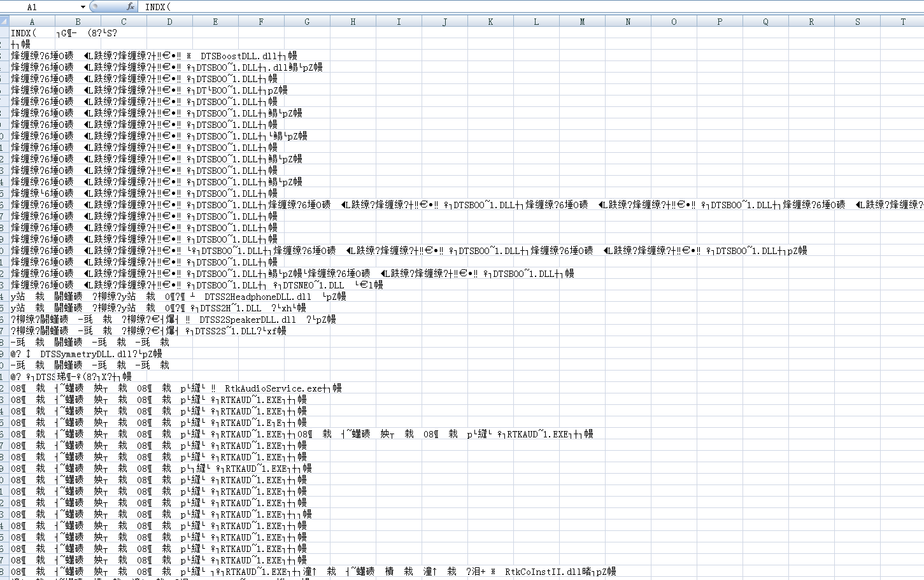Select column J via its header
This screenshot has width=924, height=580.
[445, 22]
